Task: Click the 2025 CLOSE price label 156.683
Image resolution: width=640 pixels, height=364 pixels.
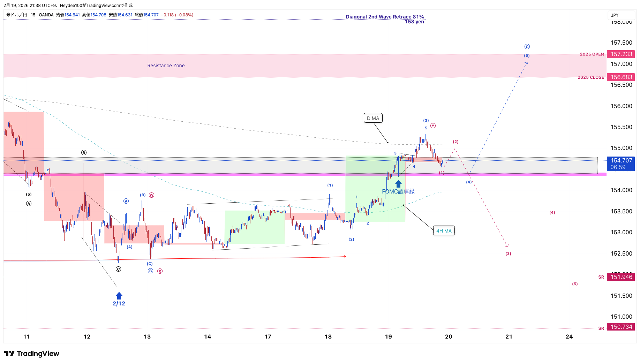Action: tap(621, 77)
